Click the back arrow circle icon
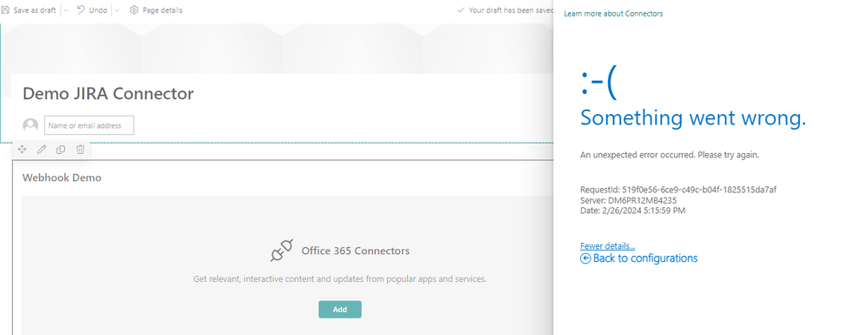The width and height of the screenshot is (868, 335). (585, 258)
